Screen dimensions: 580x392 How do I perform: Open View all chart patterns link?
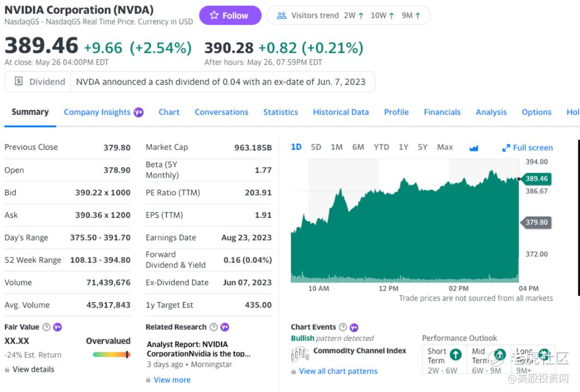point(338,371)
